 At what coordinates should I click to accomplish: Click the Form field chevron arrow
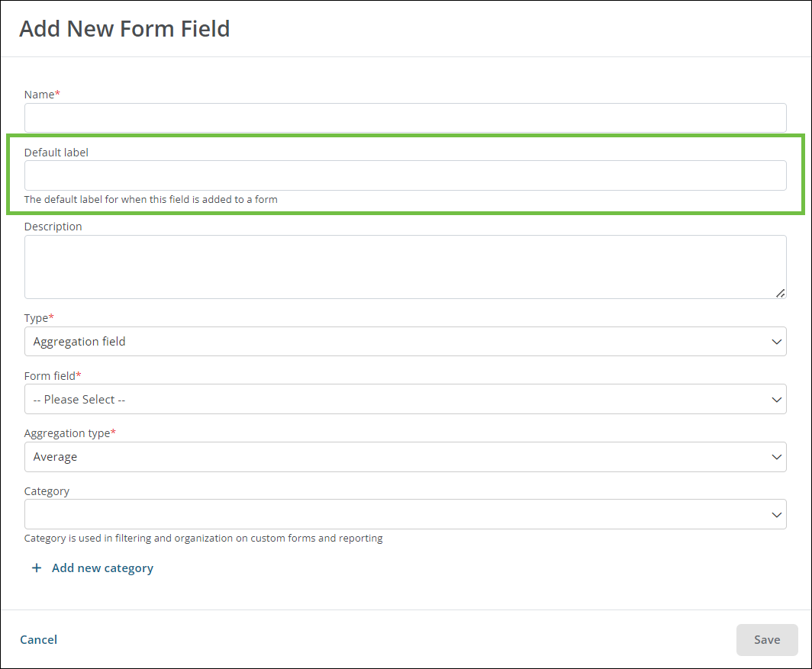[x=776, y=400]
